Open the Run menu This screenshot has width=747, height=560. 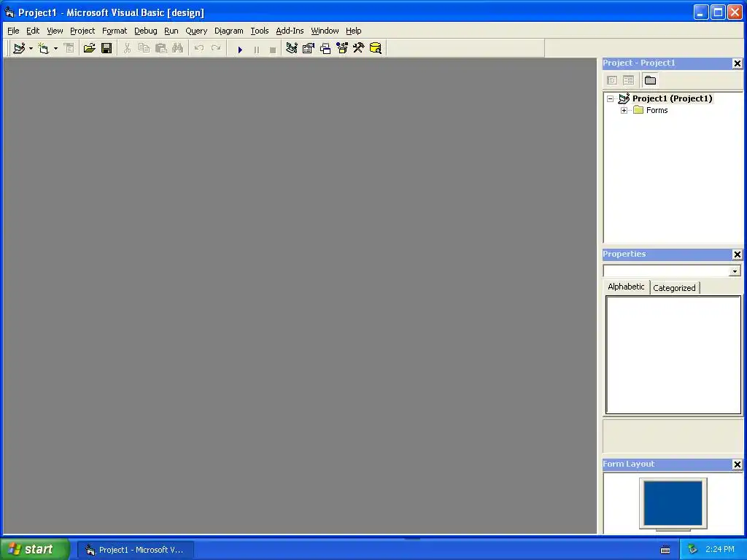[171, 31]
